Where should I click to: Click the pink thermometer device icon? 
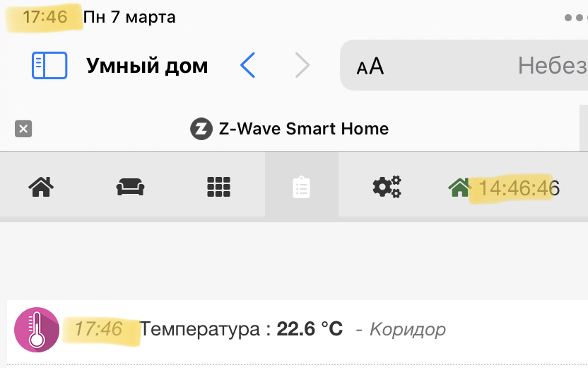(x=37, y=330)
